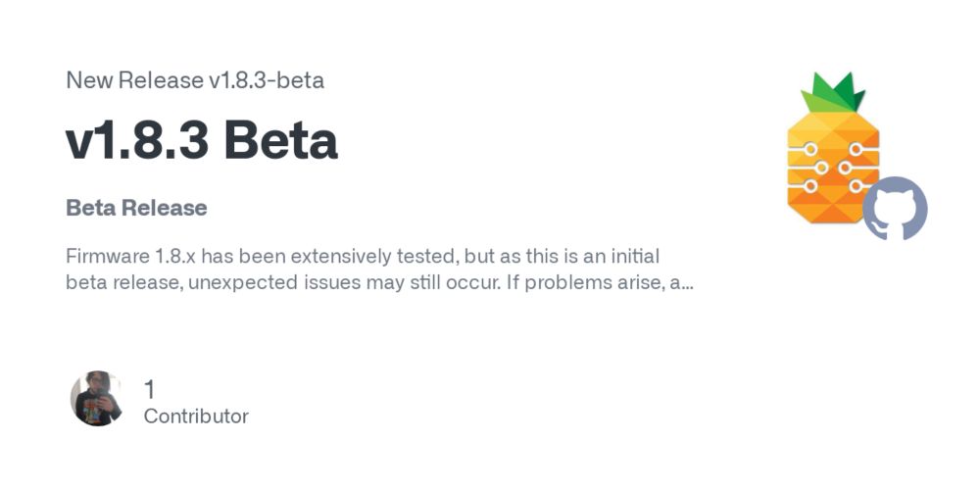
Task: Click the green pineapple leaves crown
Action: point(833,92)
